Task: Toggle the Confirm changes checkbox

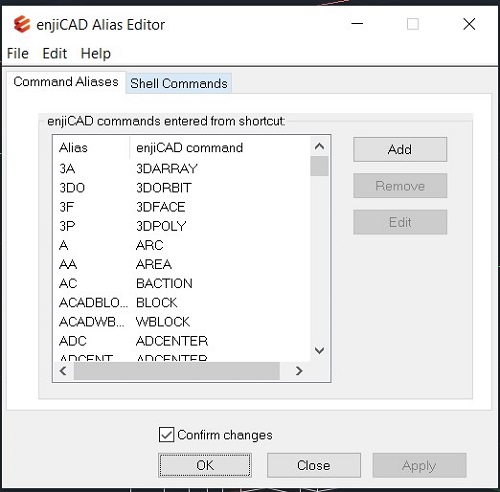Action: click(166, 435)
